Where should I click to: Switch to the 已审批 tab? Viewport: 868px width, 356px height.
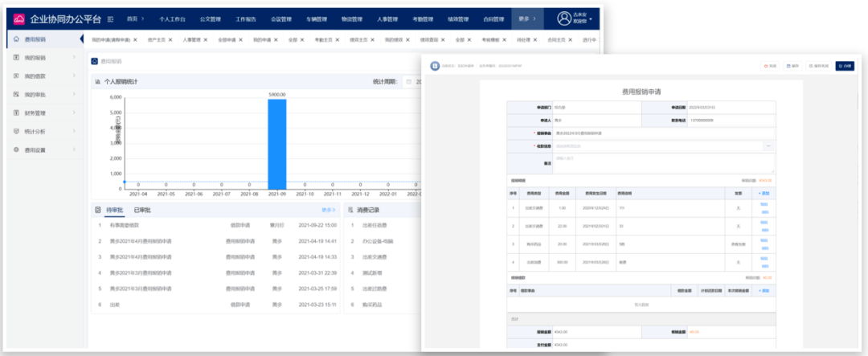[x=142, y=210]
